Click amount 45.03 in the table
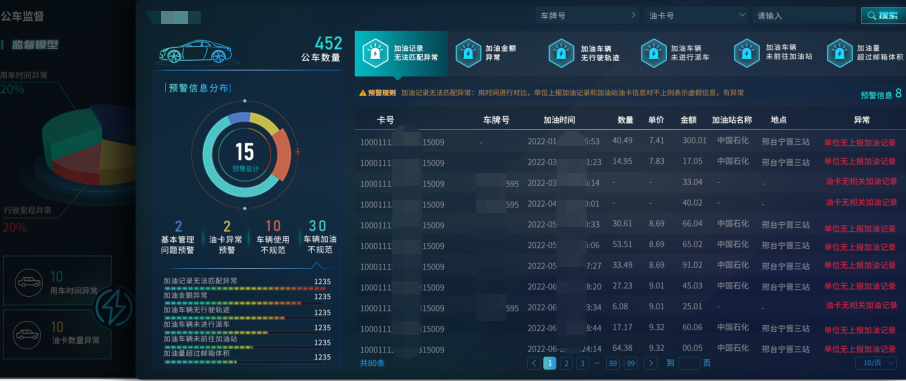The height and width of the screenshot is (381, 906). pos(692,286)
